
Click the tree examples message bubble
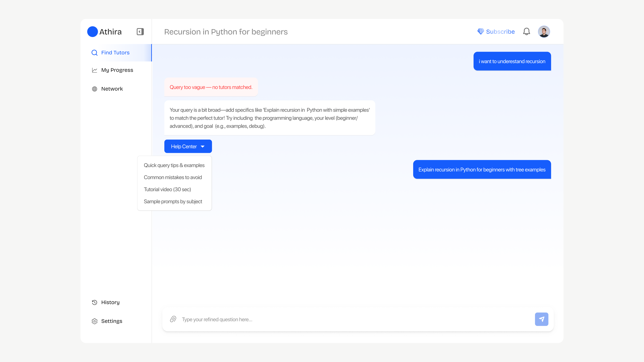point(482,170)
